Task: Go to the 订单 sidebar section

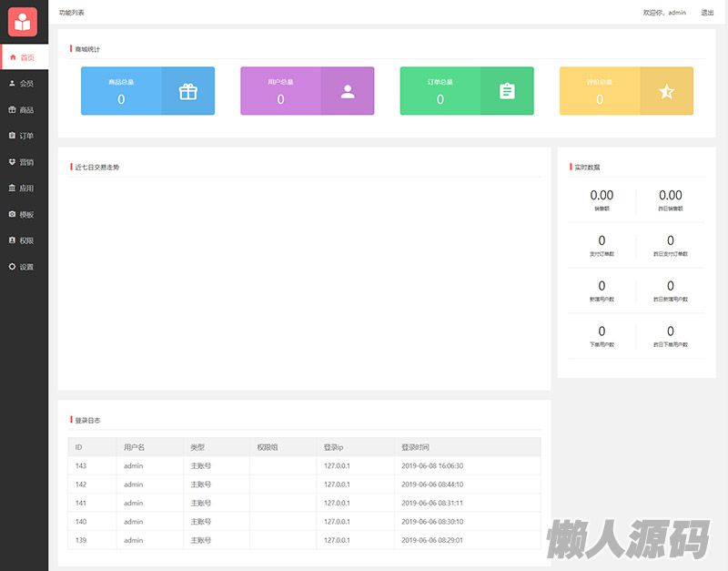Action: point(25,136)
